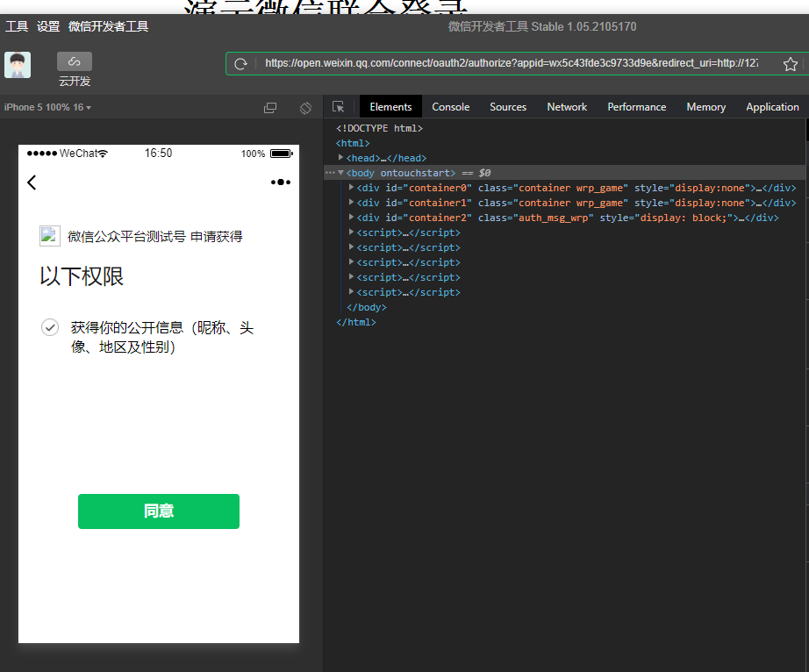Reload the page with the refresh icon
Viewport: 809px width, 672px height.
pos(240,64)
